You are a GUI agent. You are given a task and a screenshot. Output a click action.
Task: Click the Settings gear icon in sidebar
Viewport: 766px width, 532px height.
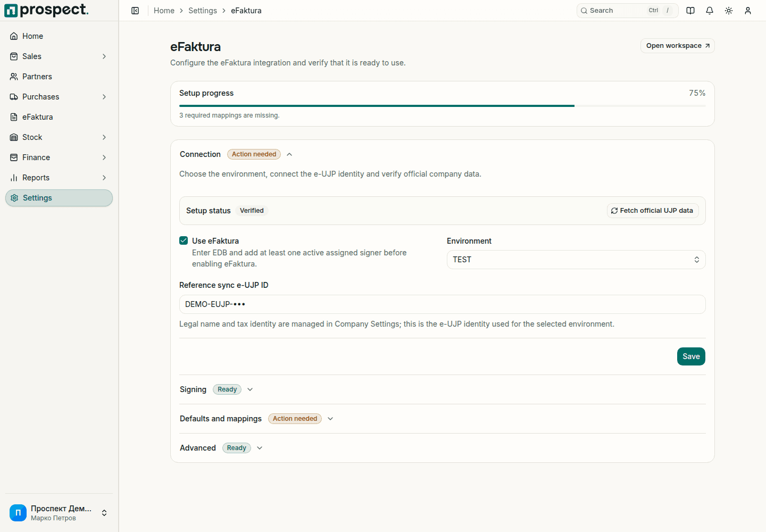point(14,198)
